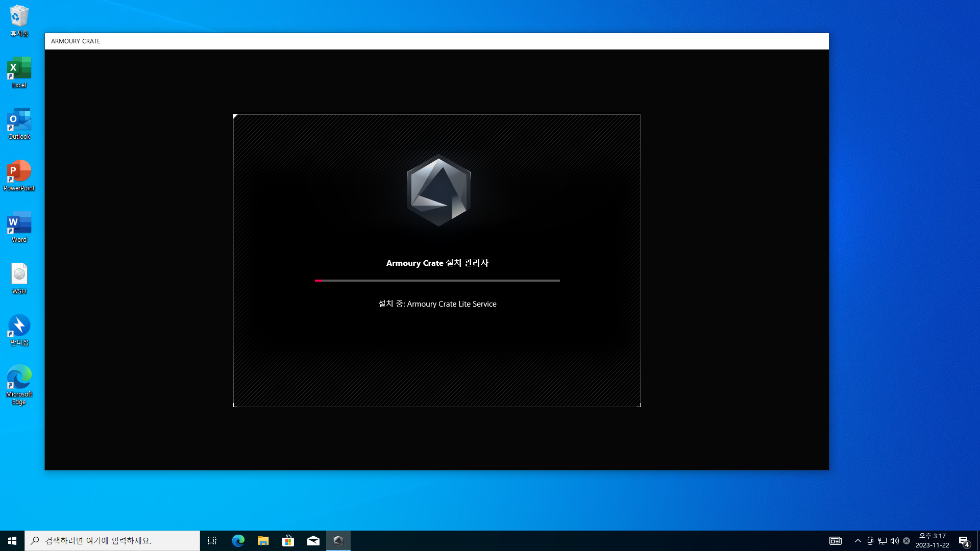Click the Armoury Crate taskbar button
The image size is (980, 551).
pos(338,541)
